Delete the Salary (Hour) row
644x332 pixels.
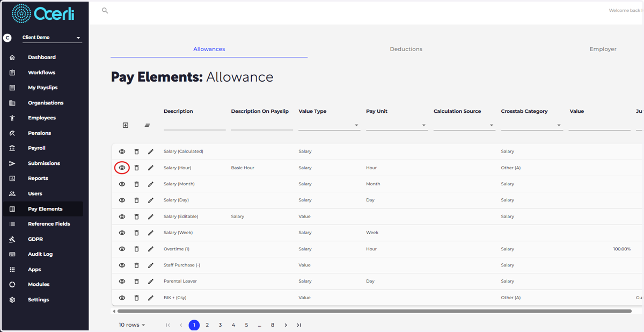pyautogui.click(x=136, y=168)
